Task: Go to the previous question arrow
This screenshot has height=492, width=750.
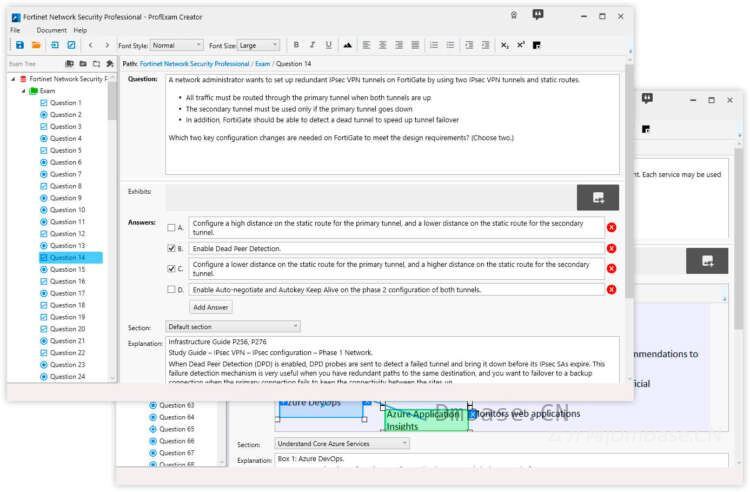Action: [x=90, y=45]
